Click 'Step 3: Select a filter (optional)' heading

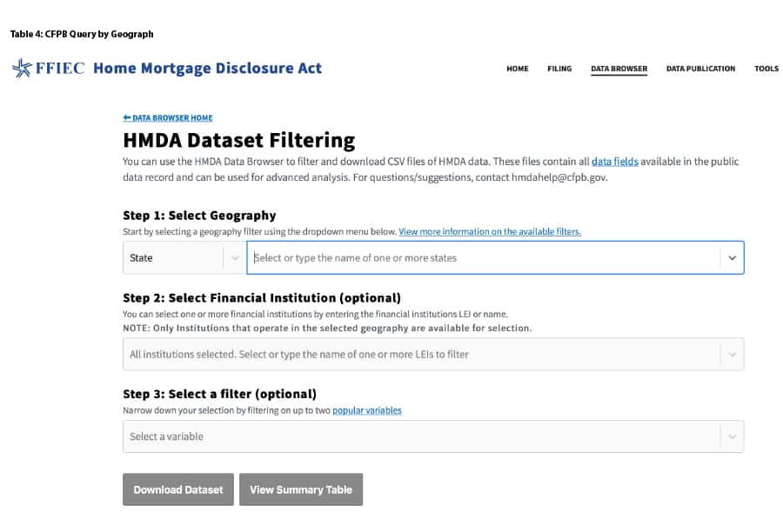[220, 395]
